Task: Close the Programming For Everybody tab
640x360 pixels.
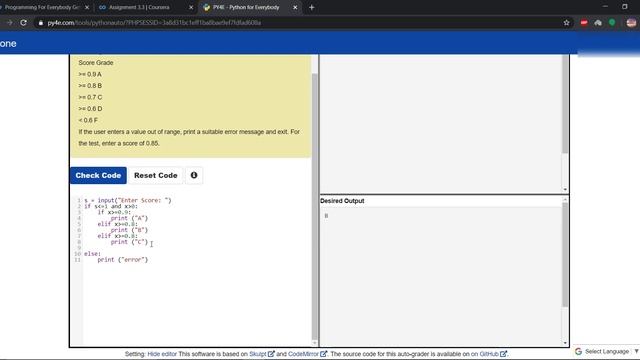Action: pyautogui.click(x=87, y=7)
